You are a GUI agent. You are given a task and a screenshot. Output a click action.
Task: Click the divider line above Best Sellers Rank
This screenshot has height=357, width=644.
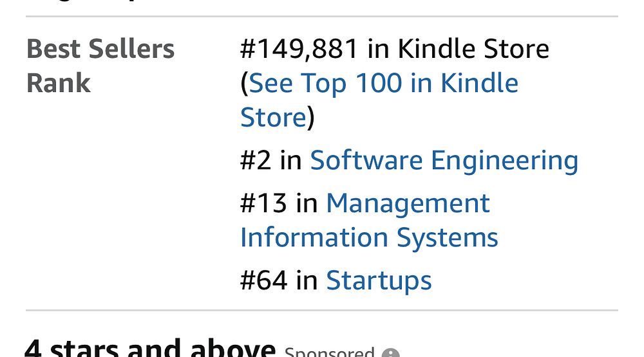[322, 16]
